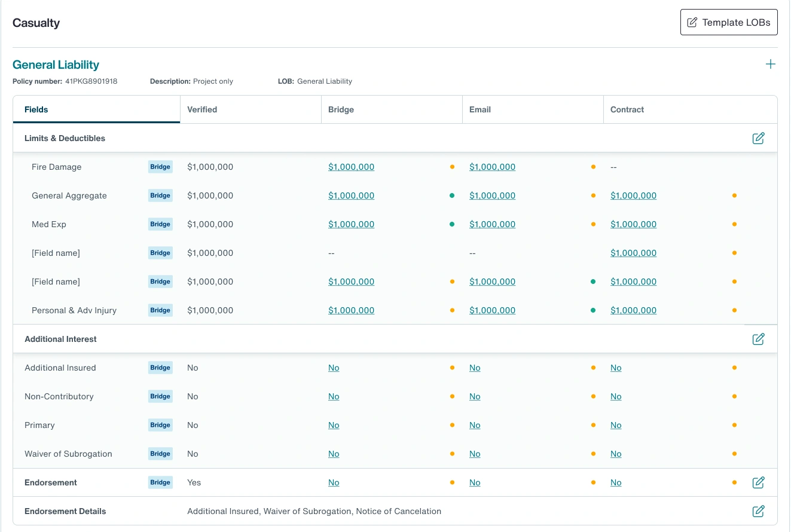791x532 pixels.
Task: Select the Email column tab
Action: [533, 109]
